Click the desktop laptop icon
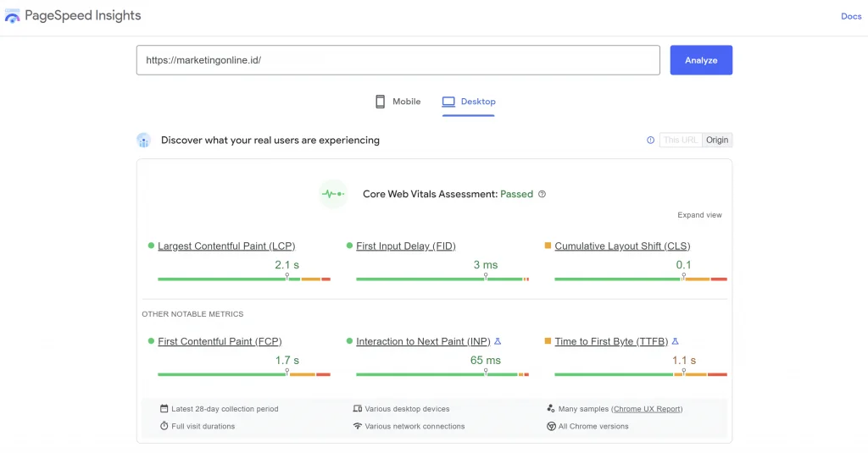This screenshot has width=868, height=453. tap(448, 102)
